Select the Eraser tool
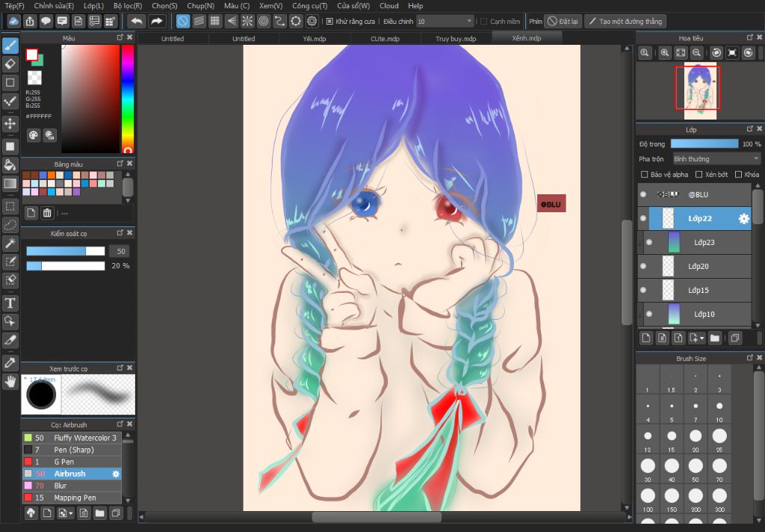Viewport: 765px width, 532px height. click(10, 64)
